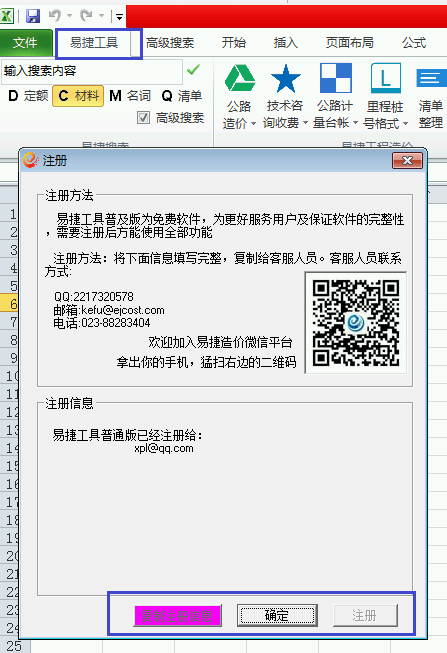
Task: Click the 技术咨询收费 blue star icon
Action: tap(285, 78)
